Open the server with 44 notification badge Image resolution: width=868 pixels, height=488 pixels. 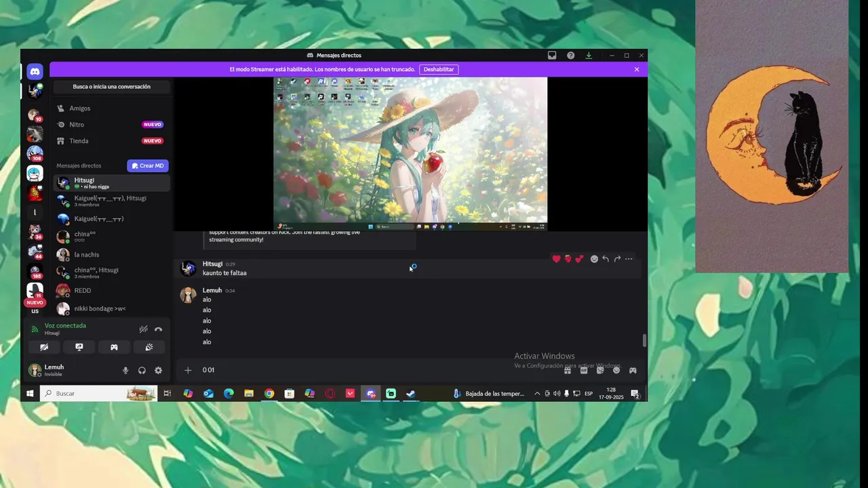click(35, 251)
